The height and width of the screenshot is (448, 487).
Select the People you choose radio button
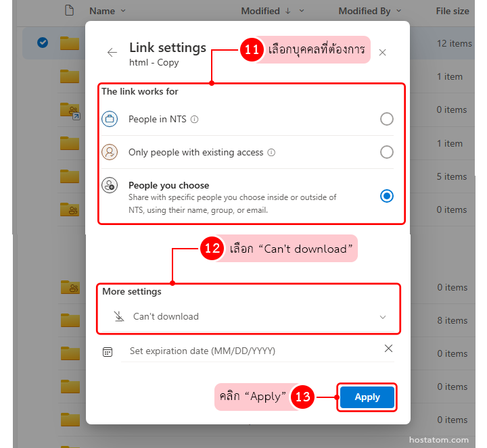click(x=386, y=196)
